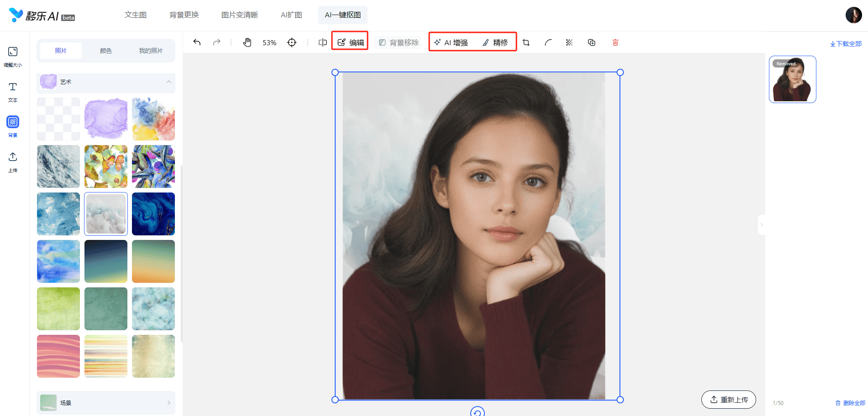
Task: Choose the dark navy gradient background
Action: tap(106, 261)
